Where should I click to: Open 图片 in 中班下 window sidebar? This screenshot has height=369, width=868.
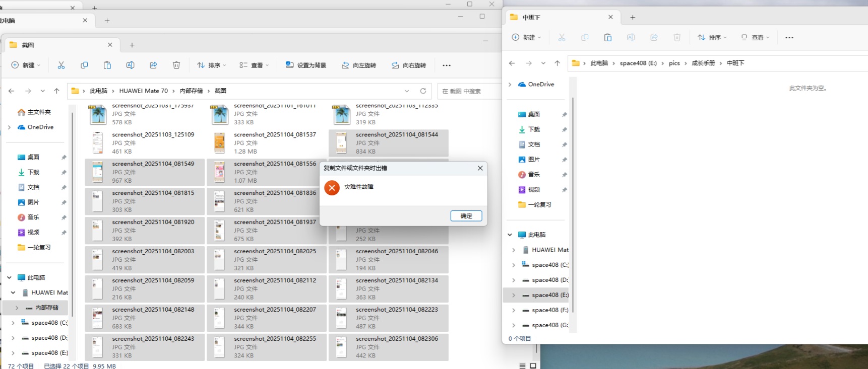(x=529, y=160)
